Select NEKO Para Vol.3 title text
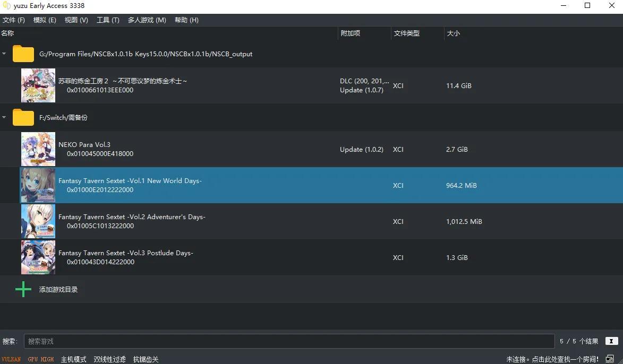Image resolution: width=623 pixels, height=364 pixels. (x=84, y=144)
